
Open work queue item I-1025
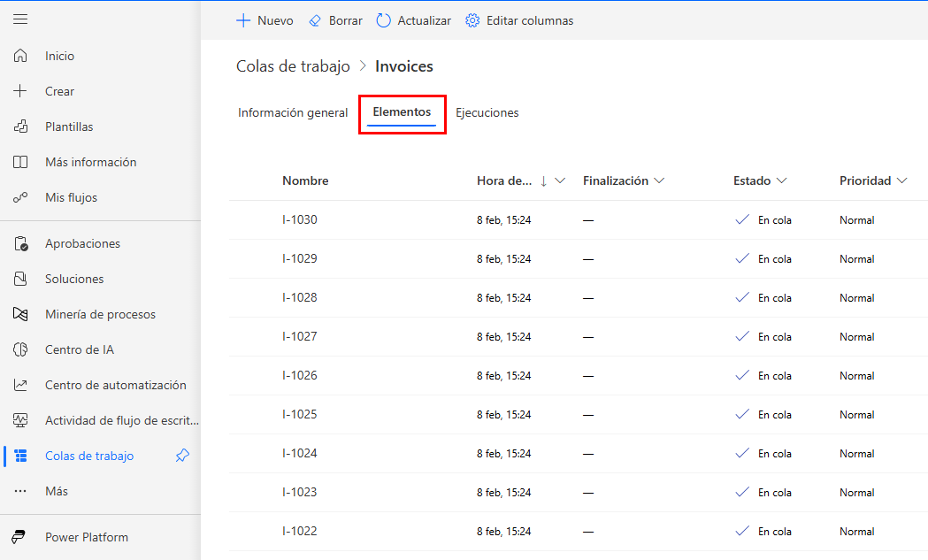300,414
